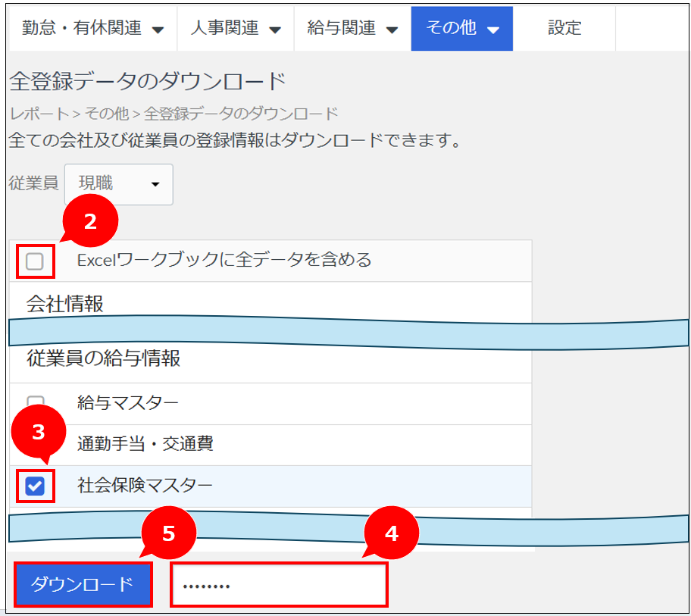Tick the 給与マスター checkbox
The height and width of the screenshot is (616, 691).
pos(35,401)
